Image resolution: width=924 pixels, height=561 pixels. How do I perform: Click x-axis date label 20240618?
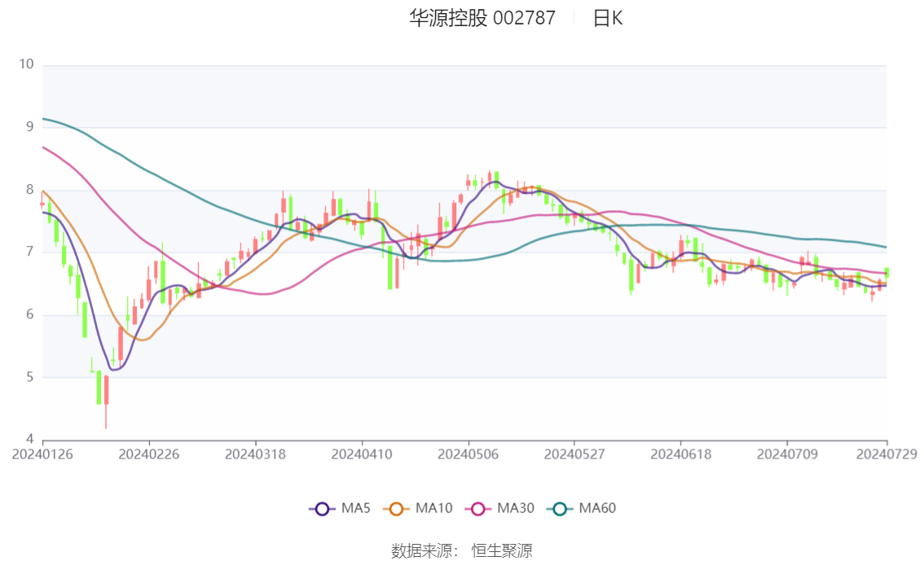click(x=680, y=454)
